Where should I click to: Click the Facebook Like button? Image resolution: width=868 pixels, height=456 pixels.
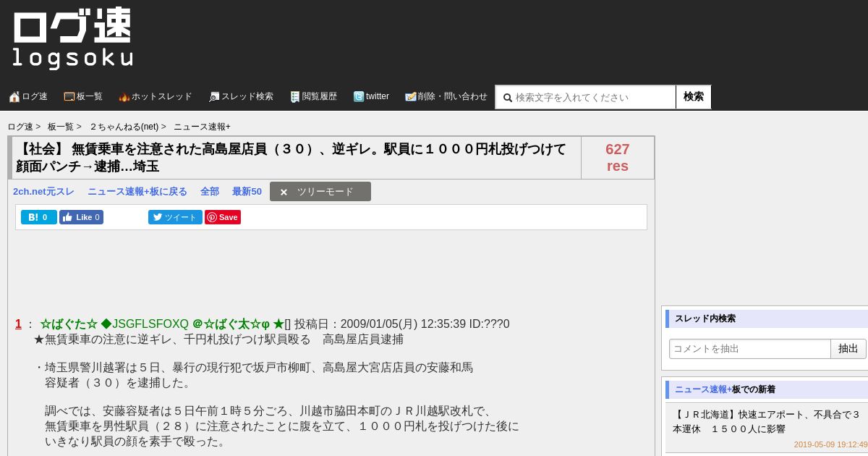pos(81,217)
